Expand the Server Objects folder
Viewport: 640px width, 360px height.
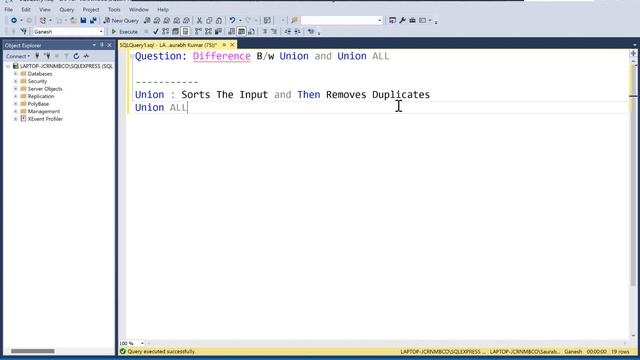(16, 89)
